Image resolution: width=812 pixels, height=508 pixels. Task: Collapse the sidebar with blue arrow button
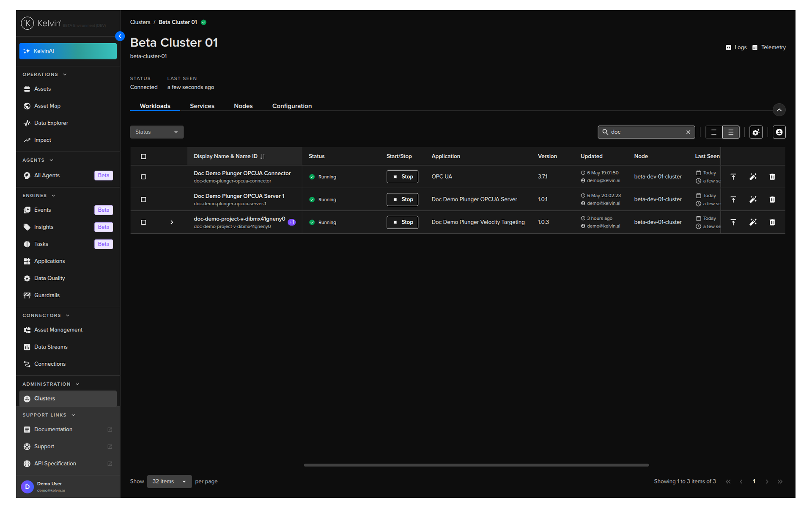[120, 36]
